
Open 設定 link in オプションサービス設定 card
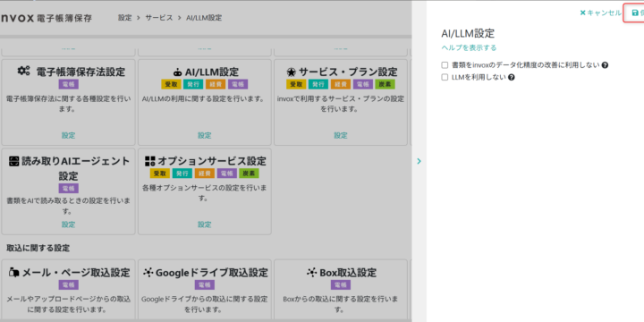(205, 225)
